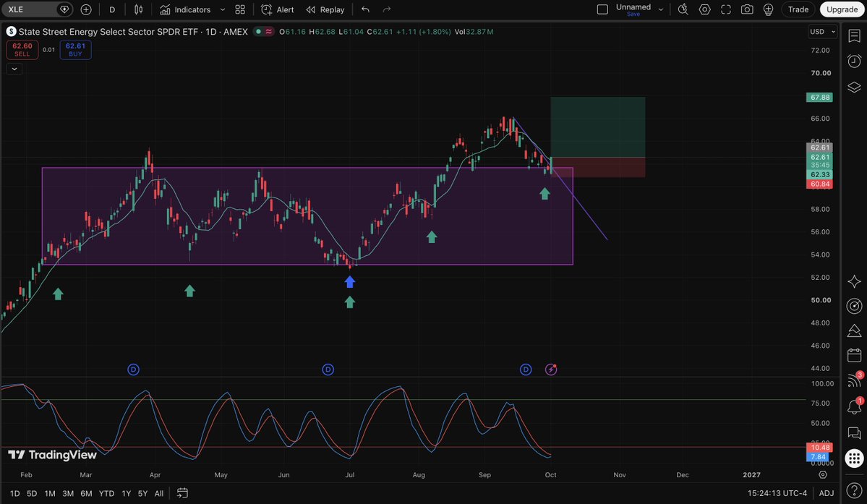Open the watchlist panel icon
This screenshot has width=867, height=504.
[x=854, y=36]
